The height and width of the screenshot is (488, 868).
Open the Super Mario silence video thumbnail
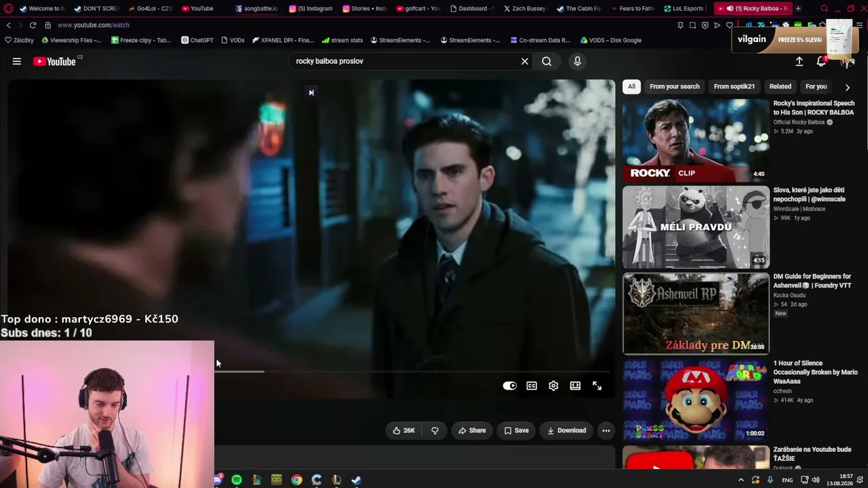click(x=696, y=400)
